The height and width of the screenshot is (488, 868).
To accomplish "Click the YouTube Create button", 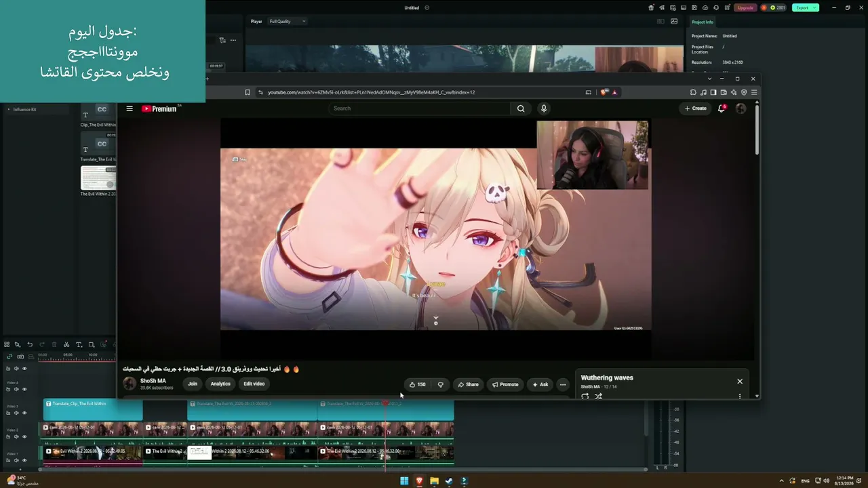I will 696,108.
